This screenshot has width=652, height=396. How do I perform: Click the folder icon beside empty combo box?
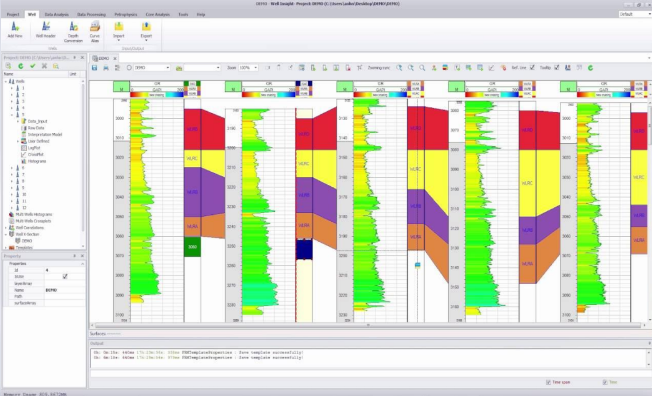click(179, 67)
